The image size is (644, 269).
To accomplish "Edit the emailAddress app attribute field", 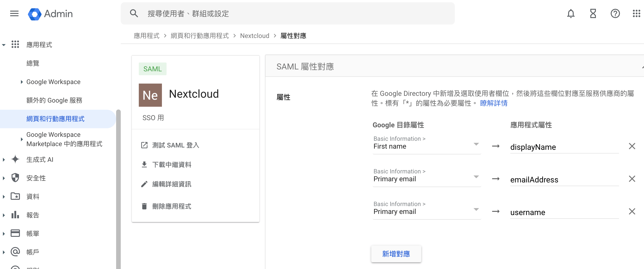I will click(564, 179).
